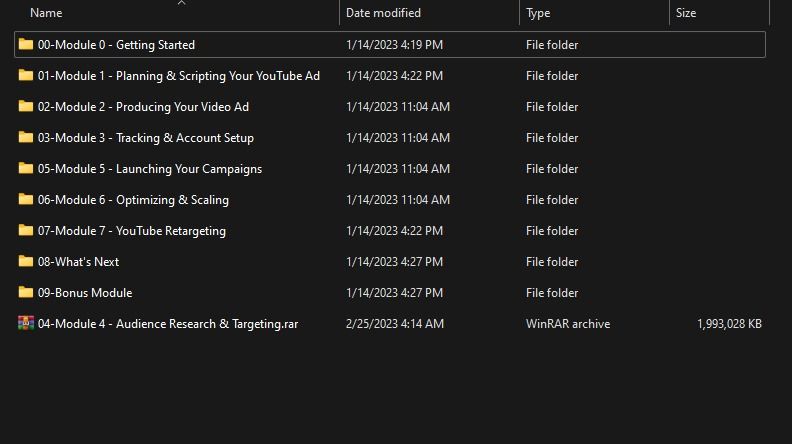
Task: Select folder icon for 05-Module 5
Action: pos(26,168)
